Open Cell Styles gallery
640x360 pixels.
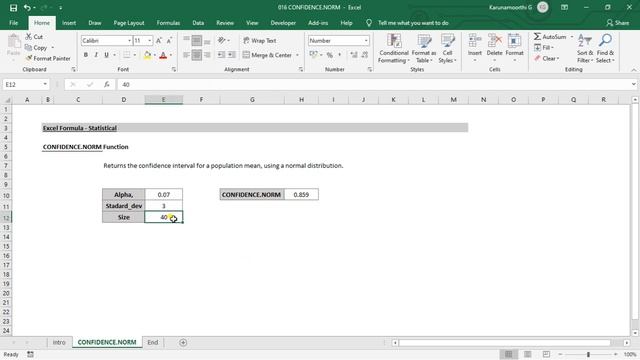448,49
